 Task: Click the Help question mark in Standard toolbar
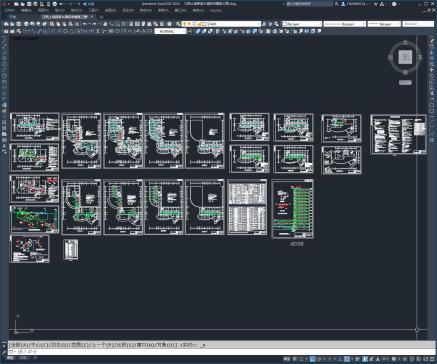click(169, 24)
